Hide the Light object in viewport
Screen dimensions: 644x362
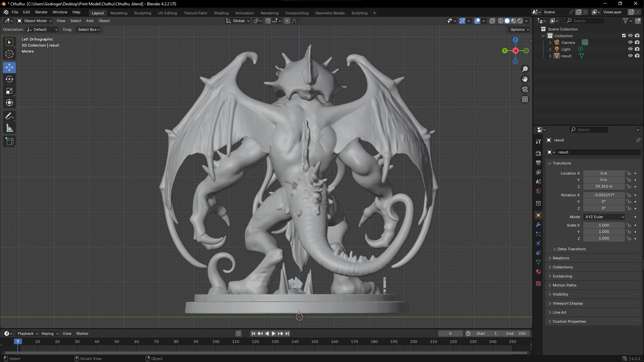coord(630,49)
